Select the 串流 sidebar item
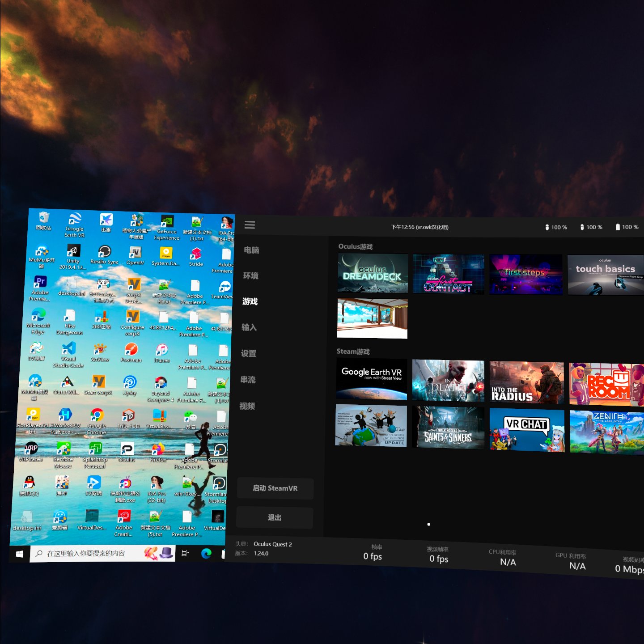This screenshot has width=644, height=644. pyautogui.click(x=248, y=380)
